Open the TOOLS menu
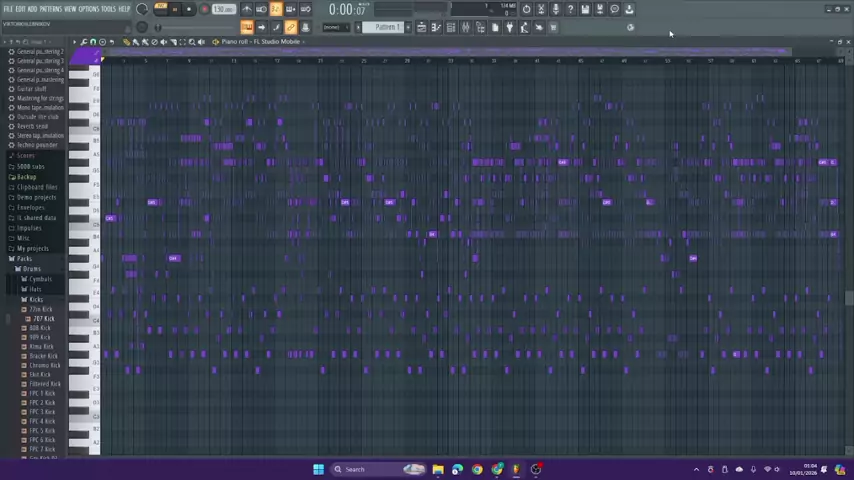Viewport: 854px width, 480px height. 108,9
